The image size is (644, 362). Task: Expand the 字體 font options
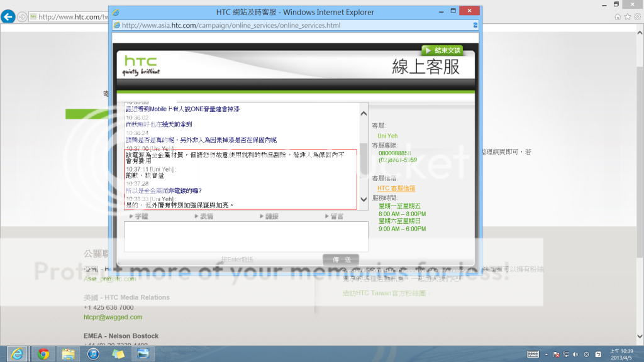click(138, 216)
